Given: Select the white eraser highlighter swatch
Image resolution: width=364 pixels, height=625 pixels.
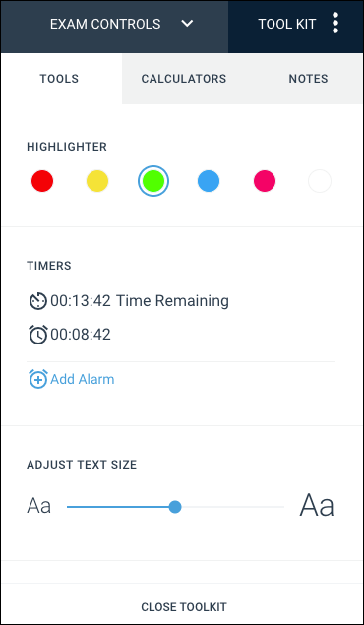Looking at the screenshot, I should 320,181.
